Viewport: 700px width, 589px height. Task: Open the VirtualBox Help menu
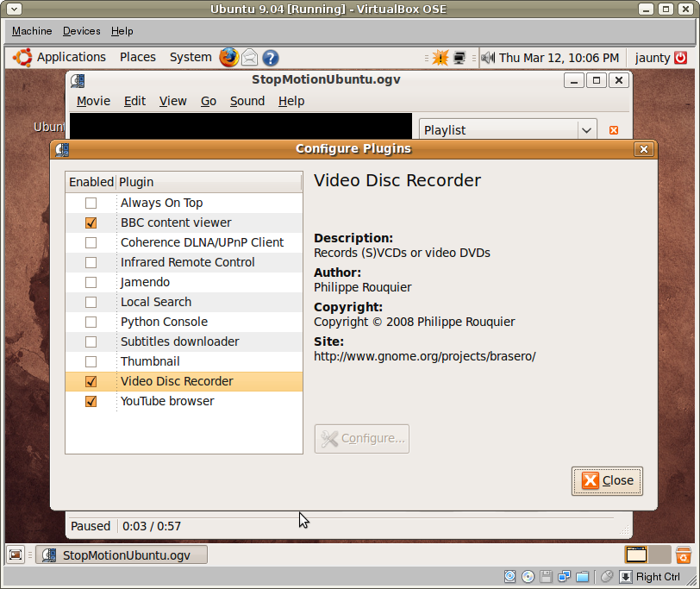[122, 31]
